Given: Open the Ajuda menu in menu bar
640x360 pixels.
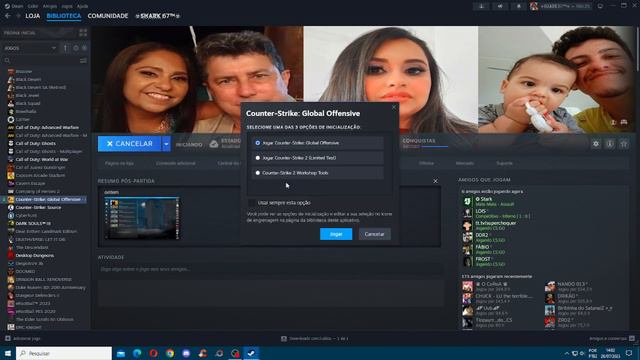Looking at the screenshot, I should point(82,6).
